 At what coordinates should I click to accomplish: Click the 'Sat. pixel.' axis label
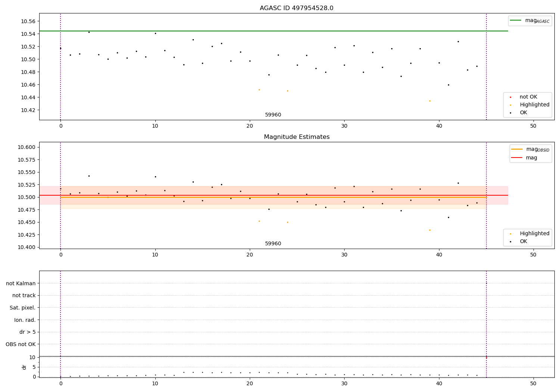click(x=23, y=308)
